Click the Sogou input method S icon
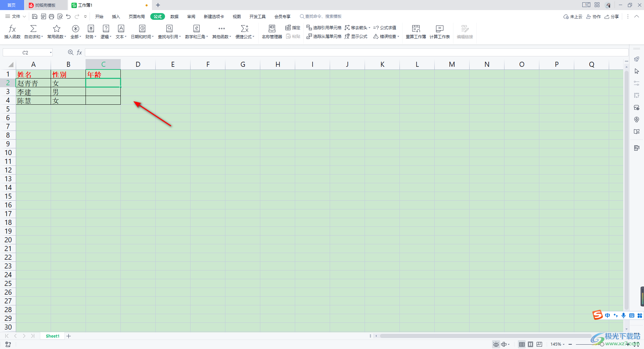Screen dimensions: 644x349 [598, 315]
